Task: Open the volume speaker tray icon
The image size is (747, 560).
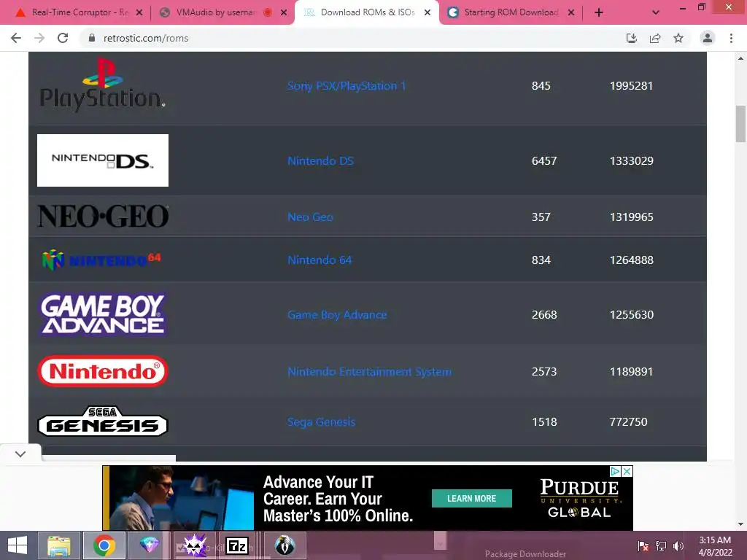Action: tap(678, 545)
